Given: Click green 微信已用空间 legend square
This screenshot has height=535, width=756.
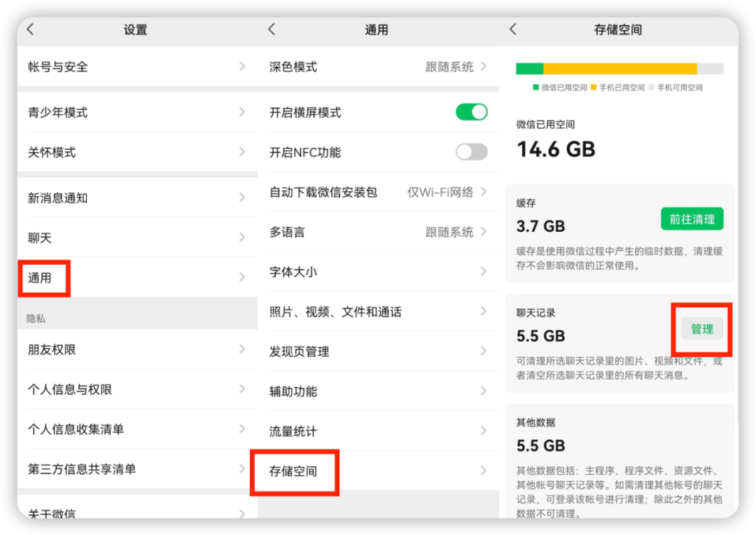Looking at the screenshot, I should 535,88.
